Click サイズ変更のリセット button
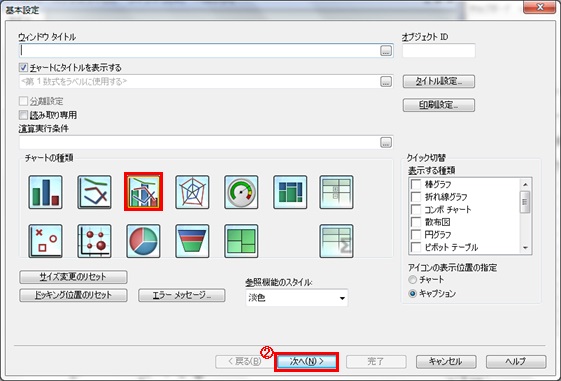 coord(73,277)
